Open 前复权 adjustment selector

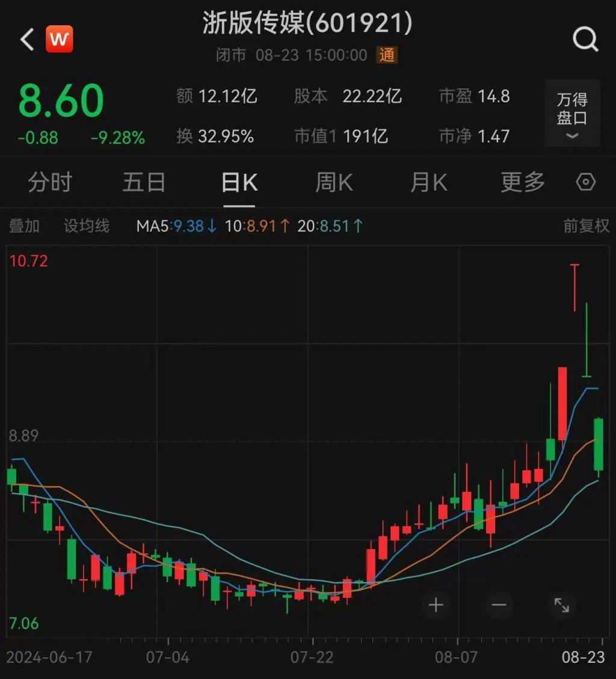[x=586, y=226]
